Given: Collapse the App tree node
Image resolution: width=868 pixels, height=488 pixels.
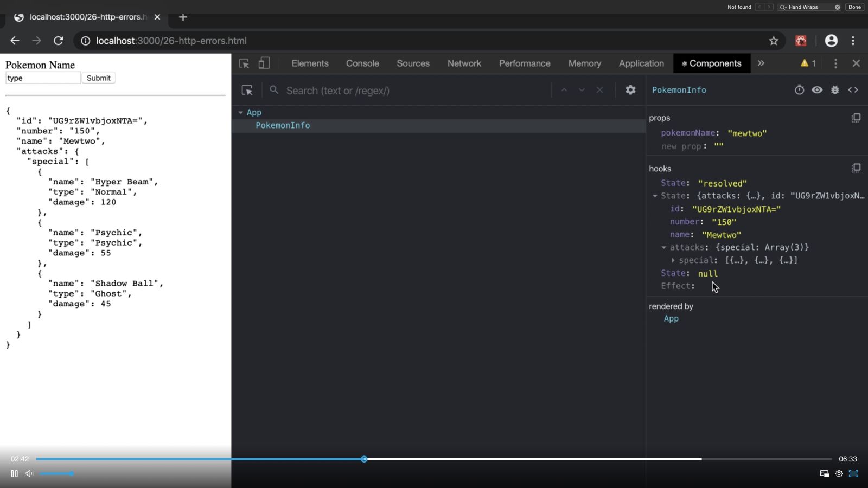Looking at the screenshot, I should point(240,112).
